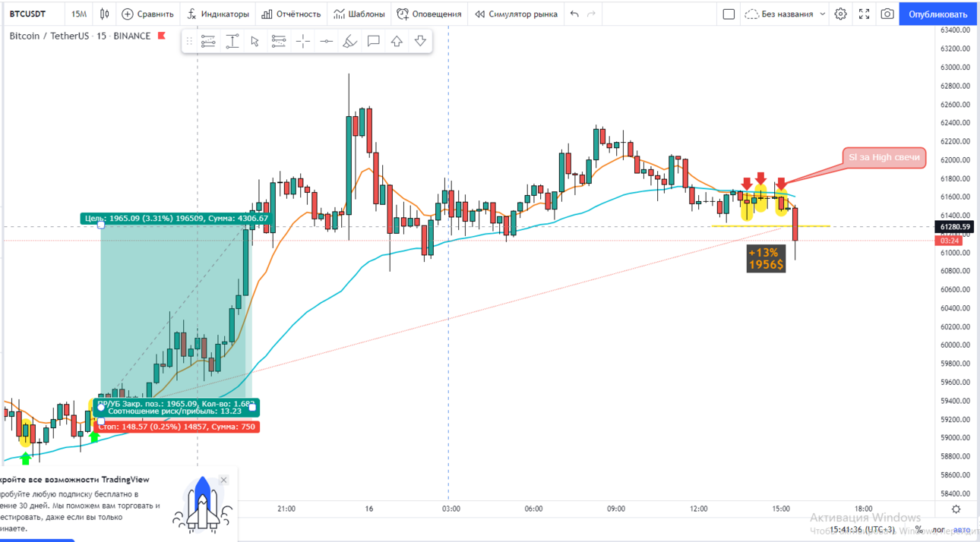Select the arrow up marker tool

point(397,41)
